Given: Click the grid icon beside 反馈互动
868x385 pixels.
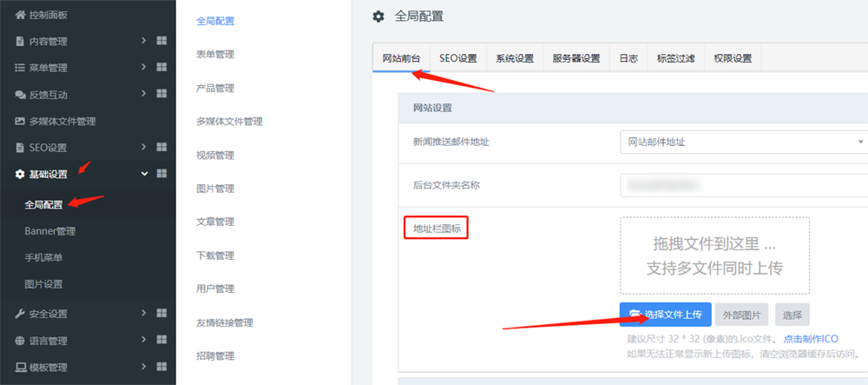Looking at the screenshot, I should (x=161, y=94).
